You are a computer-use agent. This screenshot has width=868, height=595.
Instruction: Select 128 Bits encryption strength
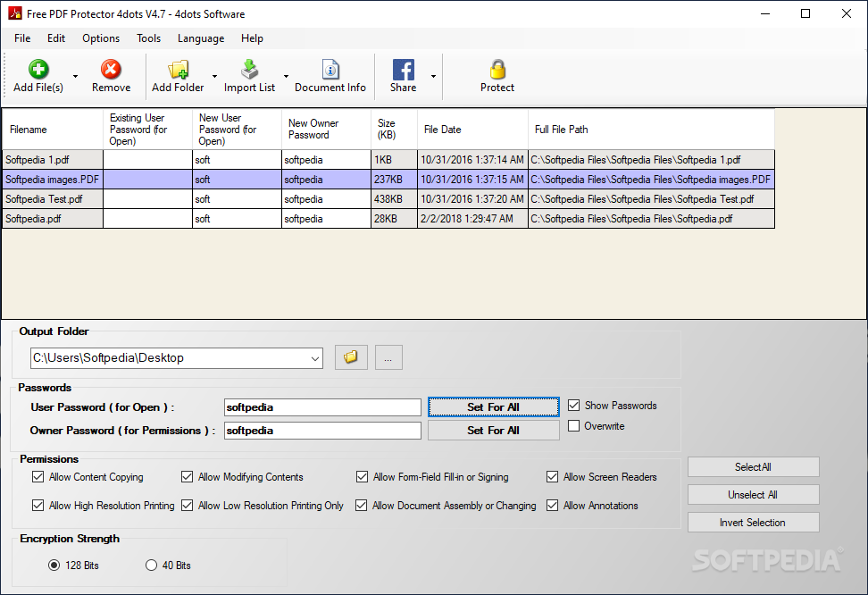54,566
